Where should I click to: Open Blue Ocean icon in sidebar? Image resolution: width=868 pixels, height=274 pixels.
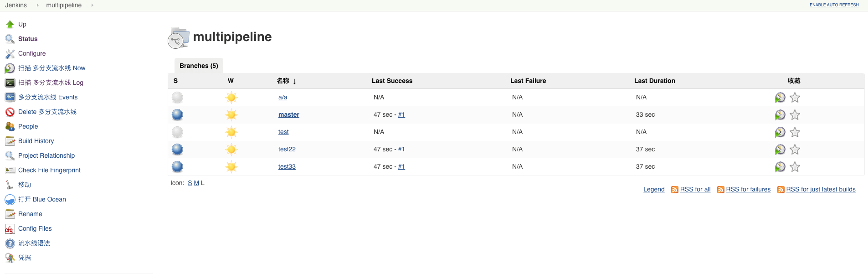click(10, 200)
